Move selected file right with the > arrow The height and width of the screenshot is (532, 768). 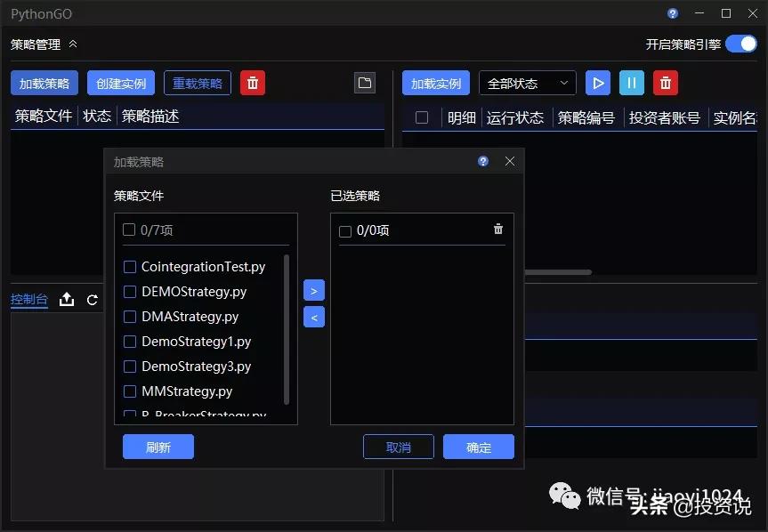tap(313, 290)
